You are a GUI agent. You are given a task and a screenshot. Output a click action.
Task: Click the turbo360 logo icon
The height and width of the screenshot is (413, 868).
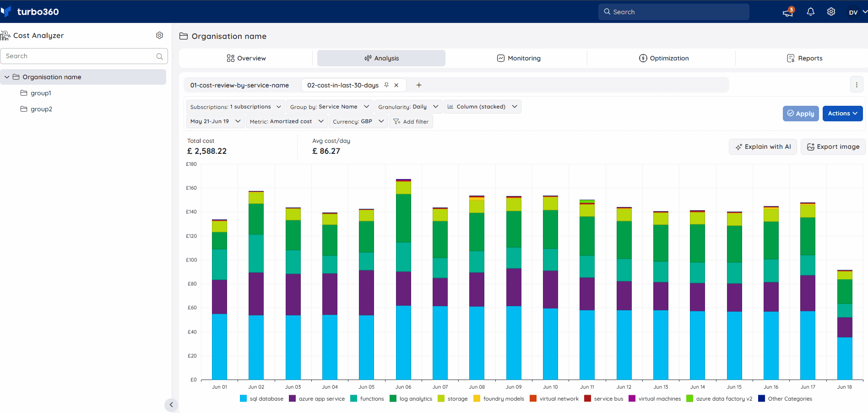(x=6, y=11)
